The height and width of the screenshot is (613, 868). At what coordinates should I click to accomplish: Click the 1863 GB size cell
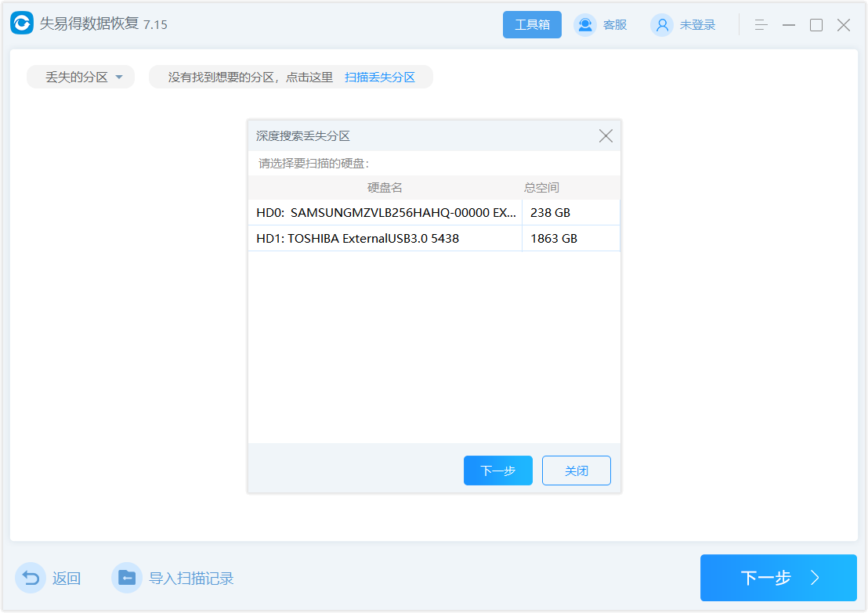tap(571, 239)
